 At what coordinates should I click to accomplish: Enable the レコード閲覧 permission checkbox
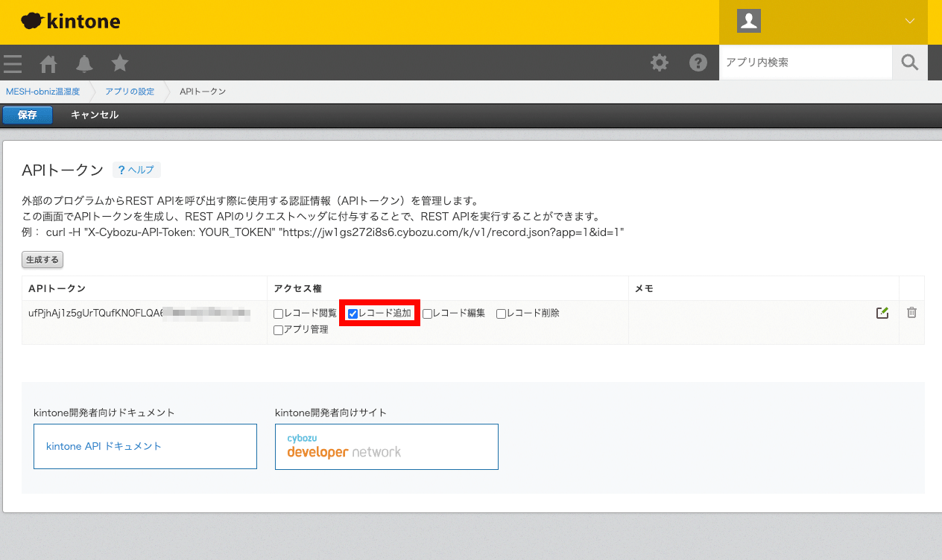278,314
